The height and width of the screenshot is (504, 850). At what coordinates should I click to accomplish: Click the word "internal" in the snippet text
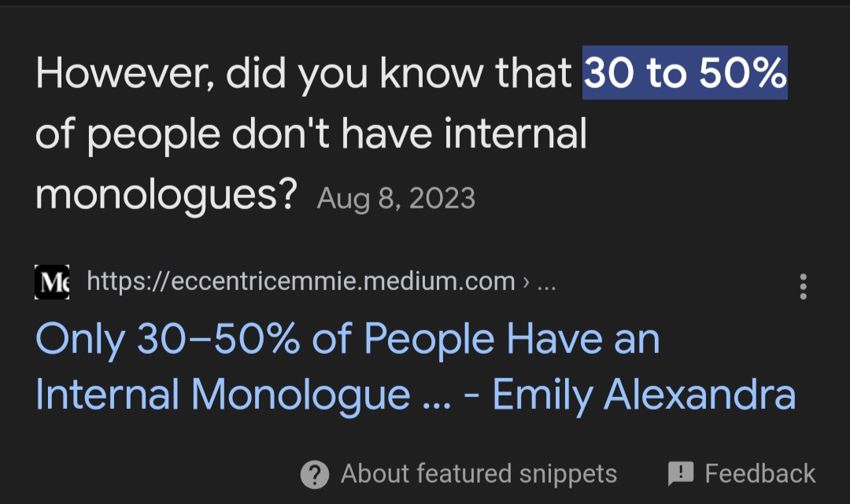pyautogui.click(x=515, y=134)
